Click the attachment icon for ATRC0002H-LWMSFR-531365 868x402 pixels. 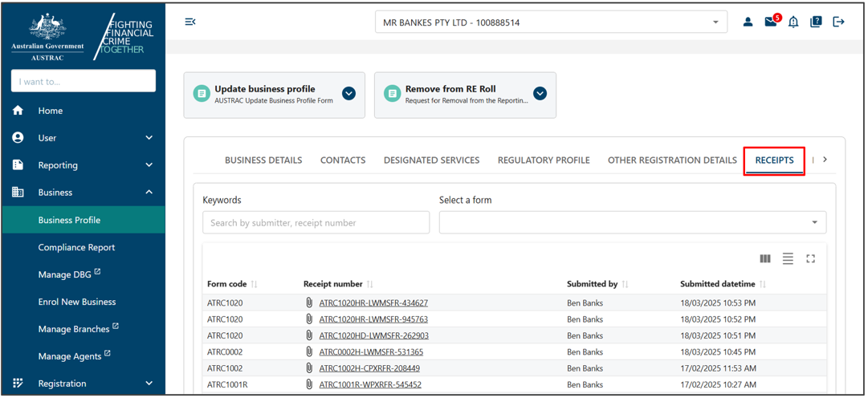309,351
